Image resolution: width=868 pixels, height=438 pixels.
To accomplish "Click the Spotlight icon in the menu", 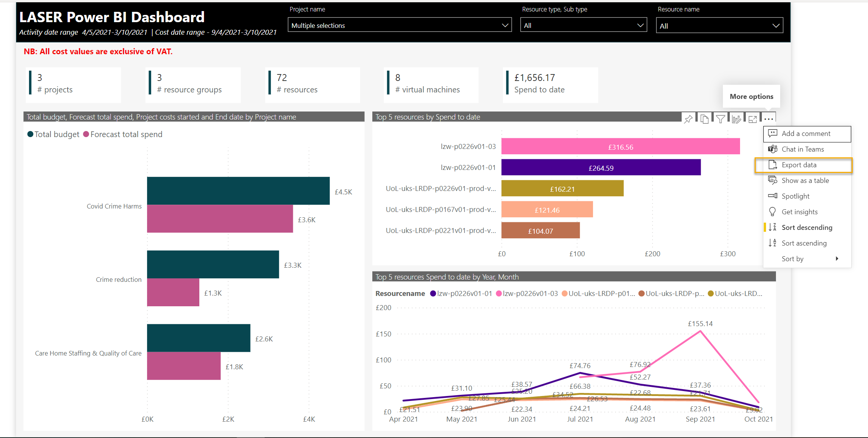I will point(773,196).
